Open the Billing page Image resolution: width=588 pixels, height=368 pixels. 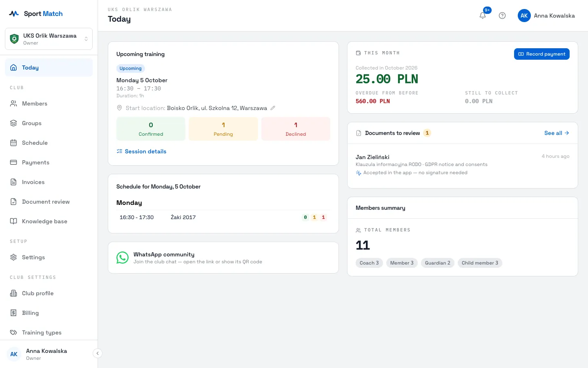pyautogui.click(x=49, y=313)
